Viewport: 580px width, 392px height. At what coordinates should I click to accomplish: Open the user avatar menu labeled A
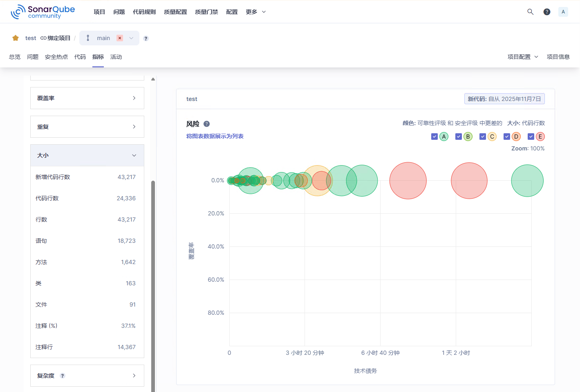[x=563, y=12]
